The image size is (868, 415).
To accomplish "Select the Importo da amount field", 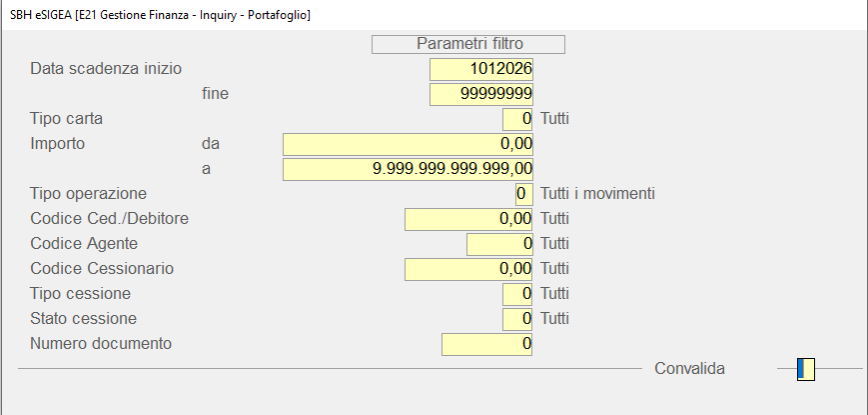I will 408,144.
